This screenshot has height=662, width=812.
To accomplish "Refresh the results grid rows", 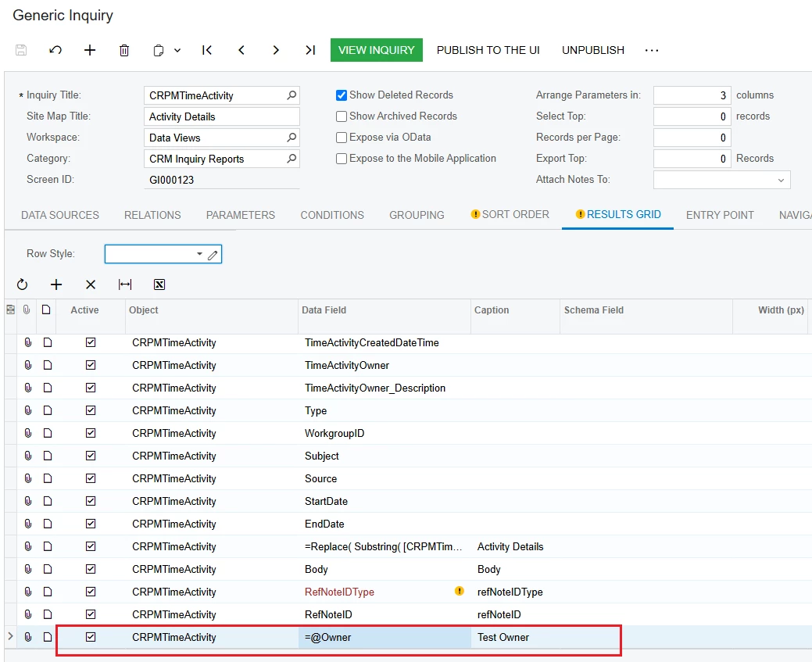I will tap(22, 284).
